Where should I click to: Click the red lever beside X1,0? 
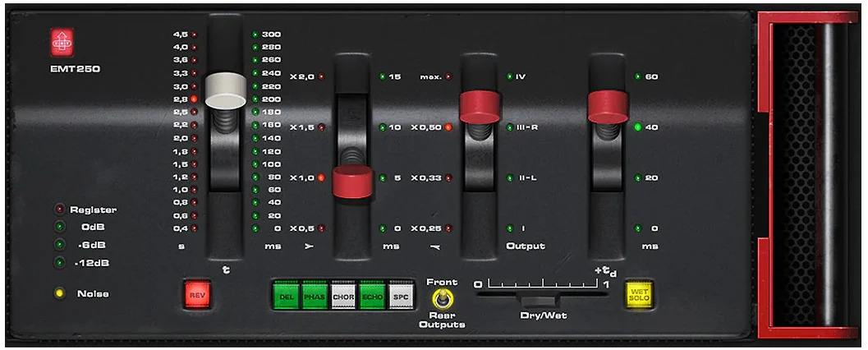[352, 181]
